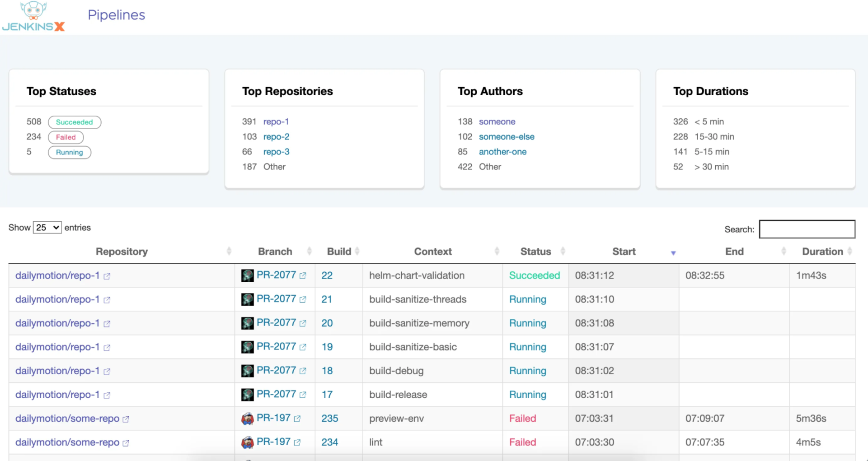Open external link icon beside first dailymotion/repo-1
Screen dimensions: 868x461
pyautogui.click(x=107, y=276)
